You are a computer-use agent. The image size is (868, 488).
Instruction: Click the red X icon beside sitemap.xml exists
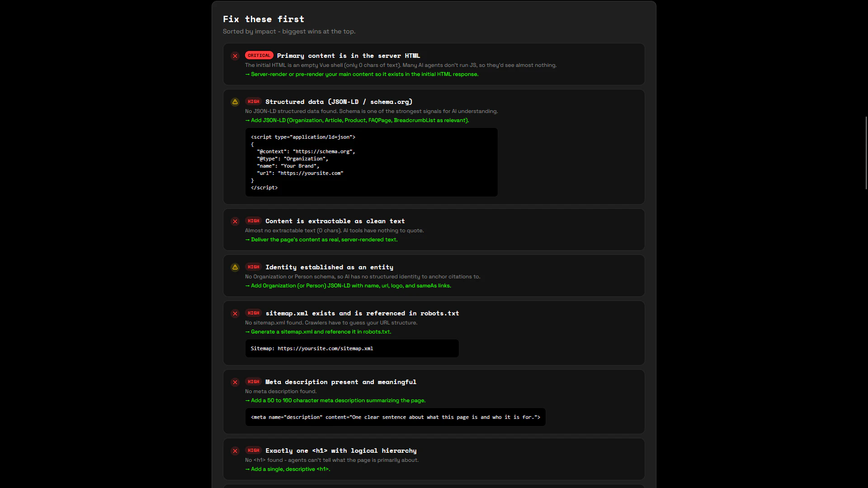[235, 314]
